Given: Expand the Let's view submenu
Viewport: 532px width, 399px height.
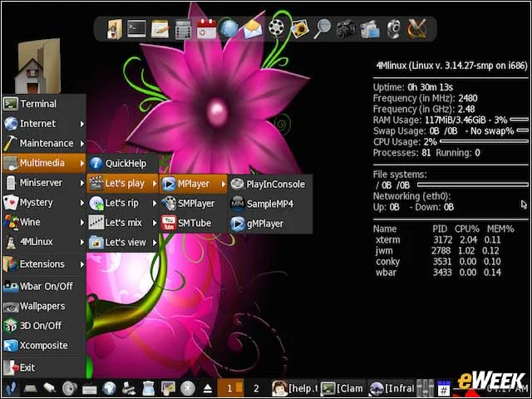Looking at the screenshot, I should pyautogui.click(x=123, y=242).
